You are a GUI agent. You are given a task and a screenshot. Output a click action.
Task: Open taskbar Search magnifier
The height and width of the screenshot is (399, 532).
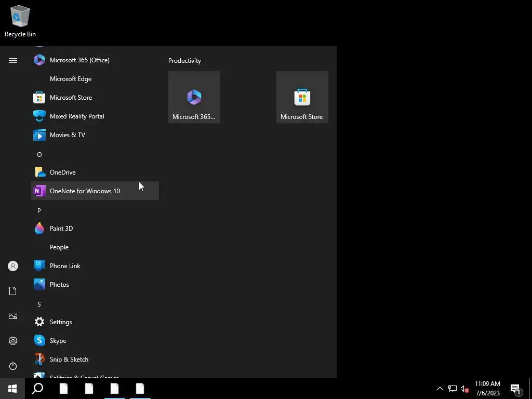(37, 389)
